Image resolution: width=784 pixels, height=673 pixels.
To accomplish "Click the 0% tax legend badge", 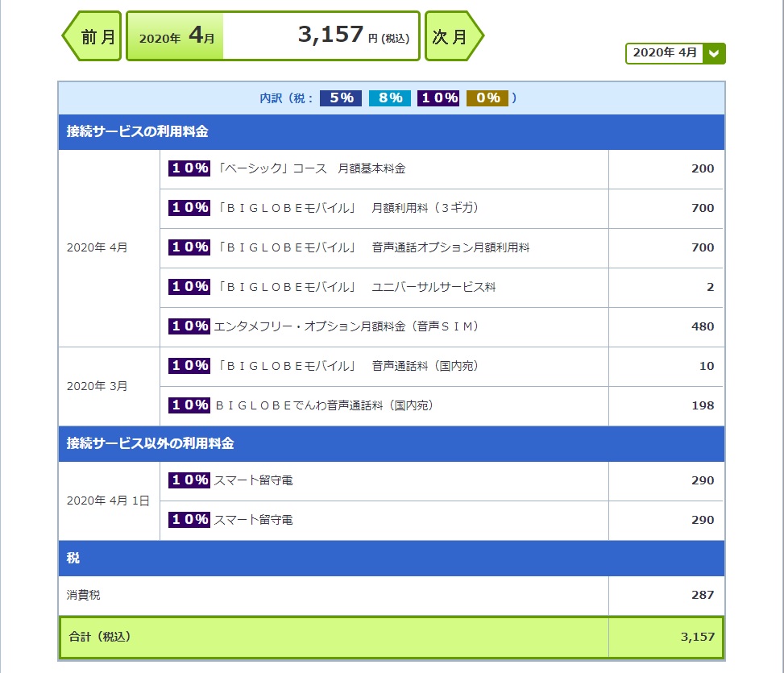I will 487,98.
